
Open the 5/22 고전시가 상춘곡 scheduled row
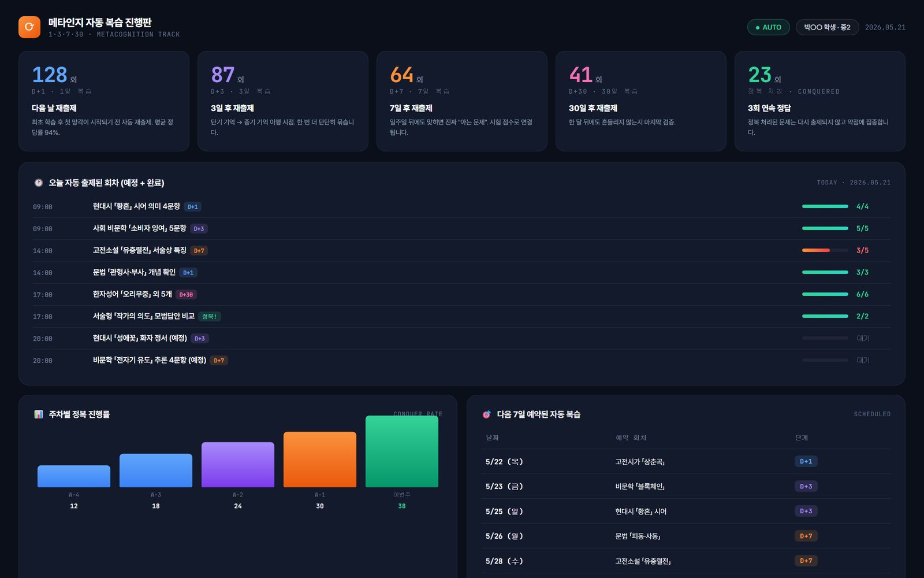686,461
